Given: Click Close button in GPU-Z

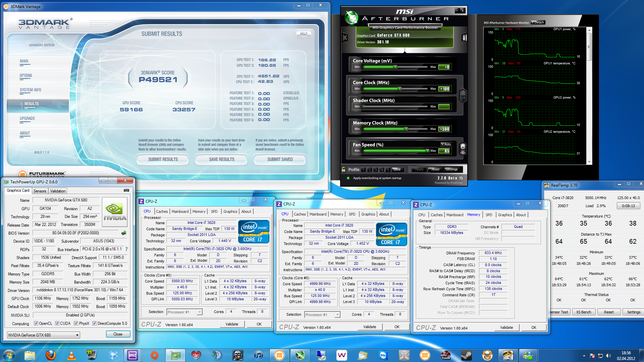Looking at the screenshot, I should click(x=118, y=334).
